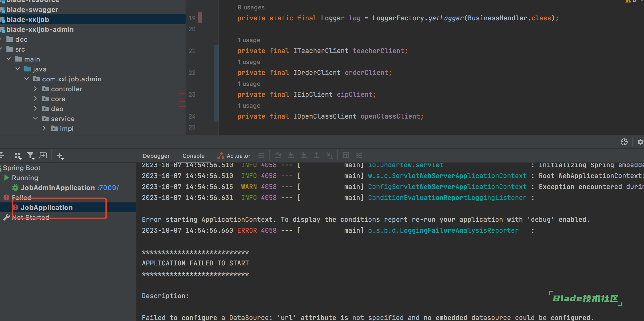Click '1 usage' hint above openClassClient
644x321 pixels.
[249, 105]
